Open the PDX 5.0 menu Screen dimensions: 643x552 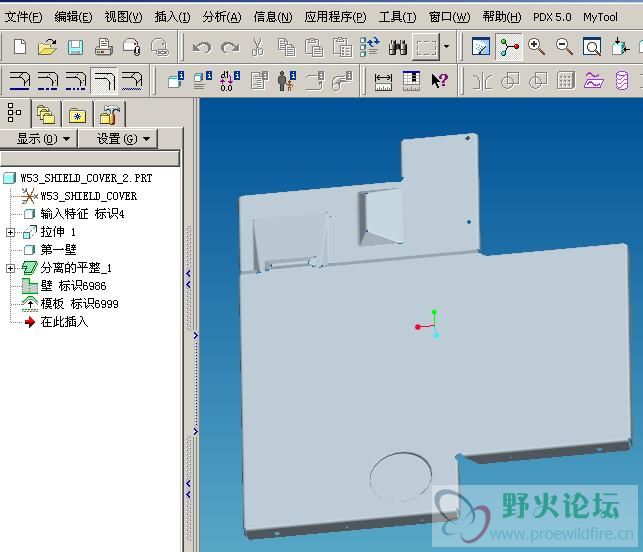(552, 17)
